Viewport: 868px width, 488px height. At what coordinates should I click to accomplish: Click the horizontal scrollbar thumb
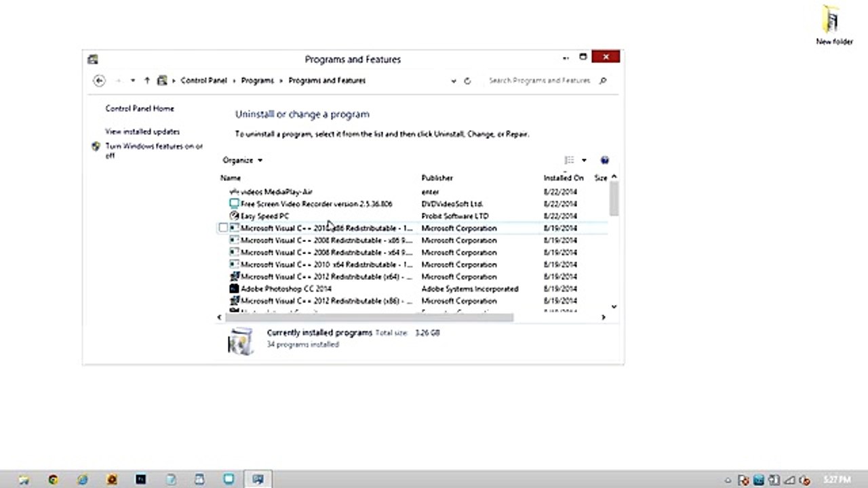370,317
